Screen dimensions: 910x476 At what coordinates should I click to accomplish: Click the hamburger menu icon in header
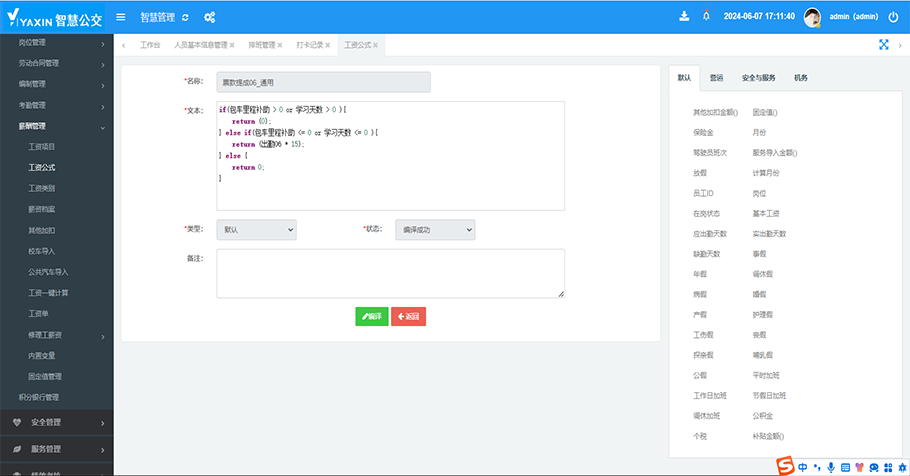coord(121,17)
